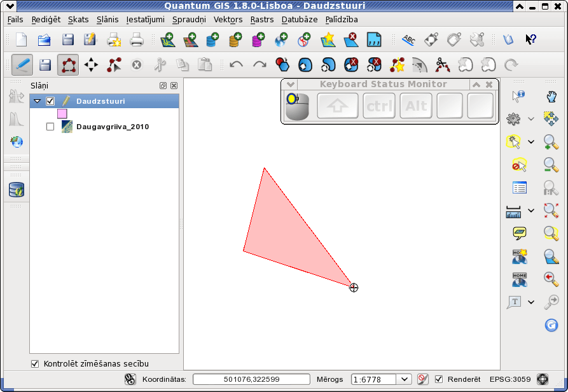Click the Redo arrow
The height and width of the screenshot is (392, 568).
click(x=260, y=65)
